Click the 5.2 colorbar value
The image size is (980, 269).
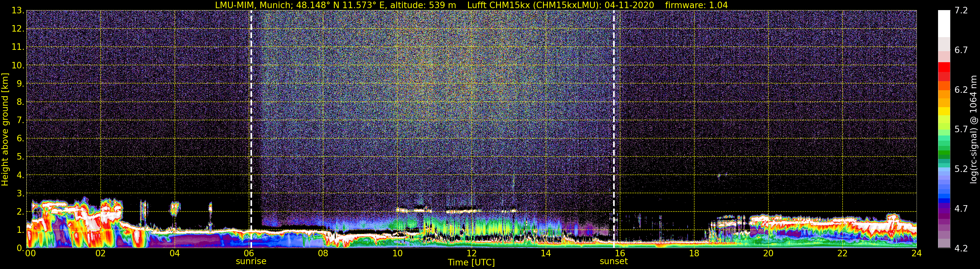[961, 169]
